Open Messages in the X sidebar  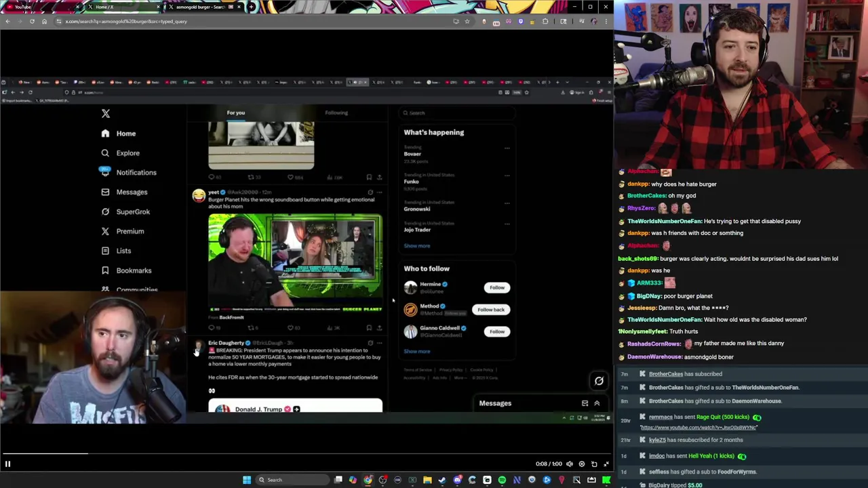click(x=124, y=192)
